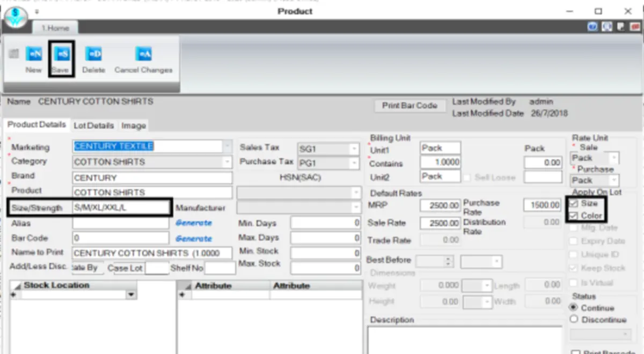Click the Brand input field
Image resolution: width=644 pixels, height=354 pixels.
(152, 178)
